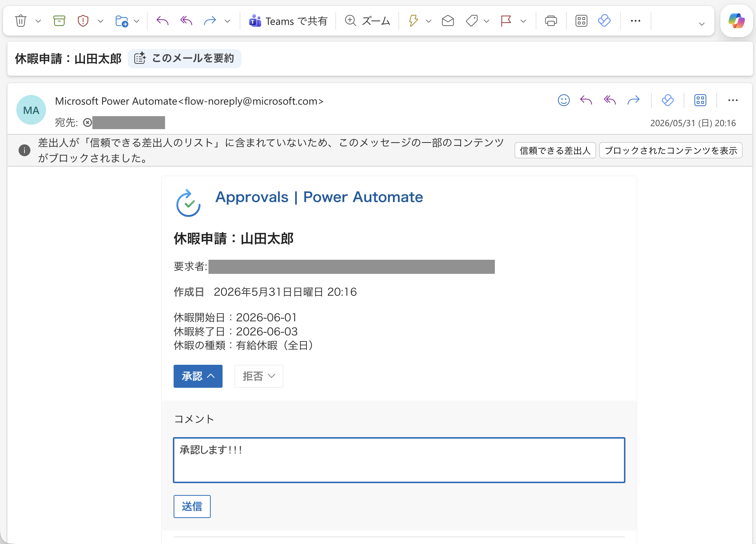Open more message actions ellipsis in header
The height and width of the screenshot is (544, 756).
tap(733, 100)
